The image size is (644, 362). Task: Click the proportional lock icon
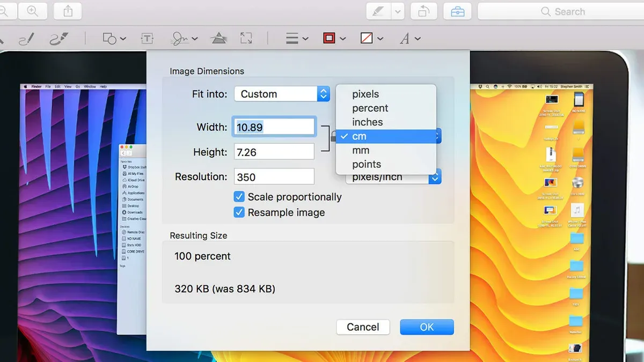333,137
